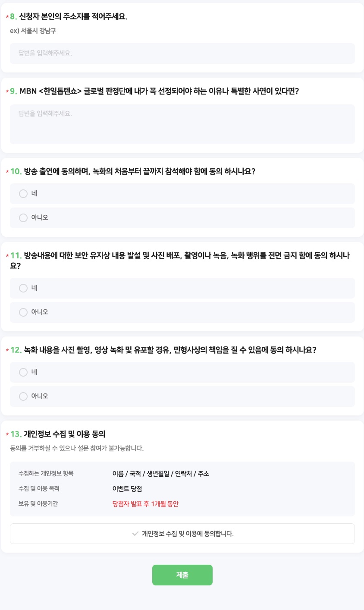
Task: Choose "아니오" on question 10
Action: 182,217
